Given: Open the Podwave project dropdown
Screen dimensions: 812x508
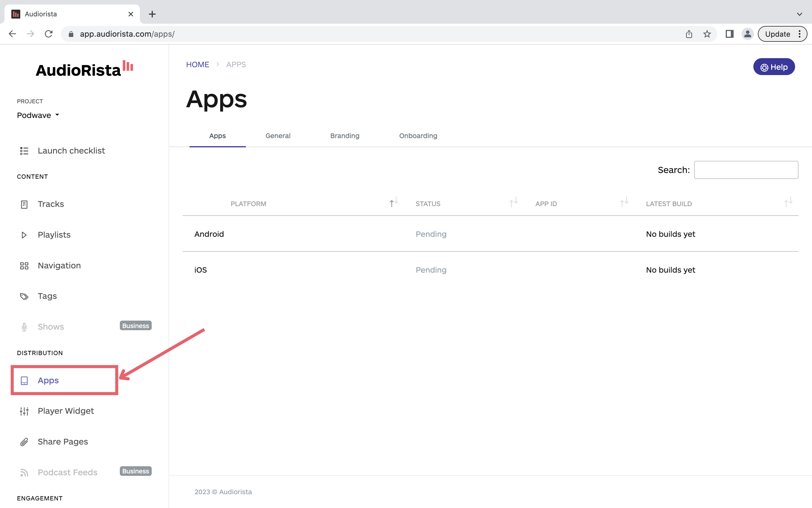Looking at the screenshot, I should pos(38,115).
